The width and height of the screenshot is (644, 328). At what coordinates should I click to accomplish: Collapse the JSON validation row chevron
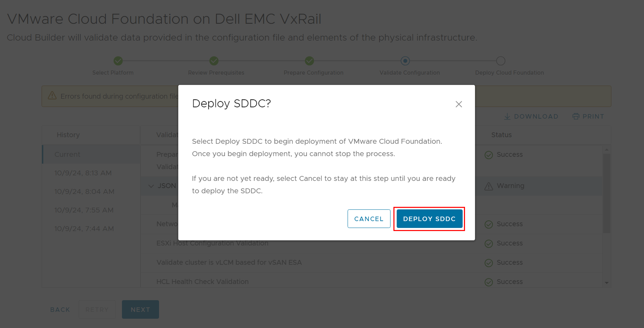(151, 186)
